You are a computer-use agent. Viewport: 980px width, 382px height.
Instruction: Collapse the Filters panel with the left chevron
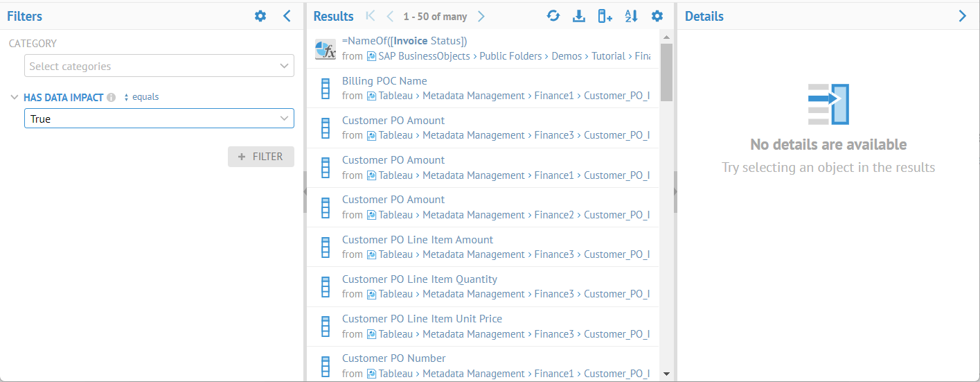[287, 16]
